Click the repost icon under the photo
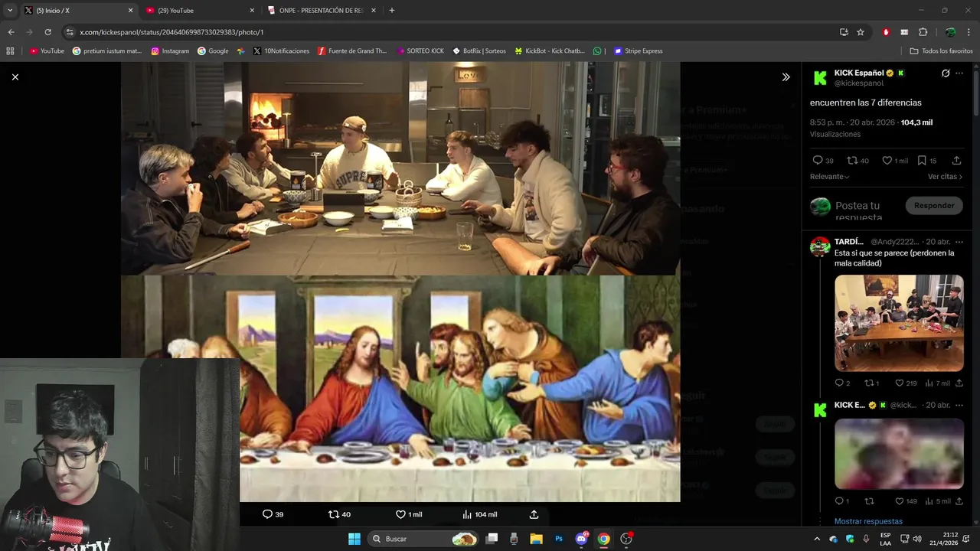The image size is (980, 551). (333, 514)
